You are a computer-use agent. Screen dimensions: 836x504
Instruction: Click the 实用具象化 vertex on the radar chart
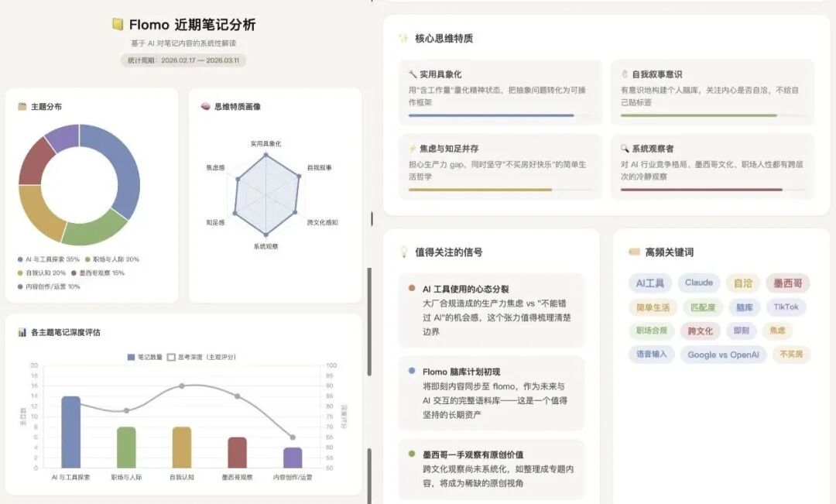[x=266, y=155]
